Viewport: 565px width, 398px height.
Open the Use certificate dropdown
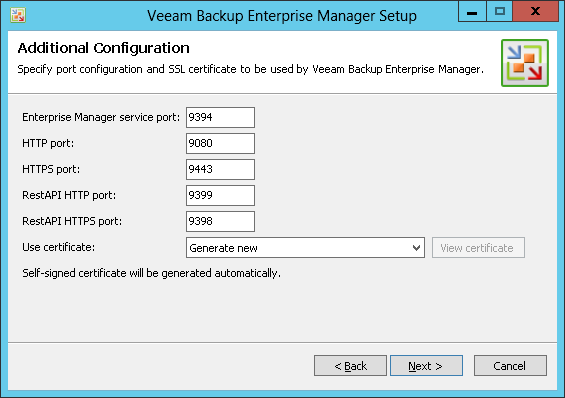[x=305, y=247]
